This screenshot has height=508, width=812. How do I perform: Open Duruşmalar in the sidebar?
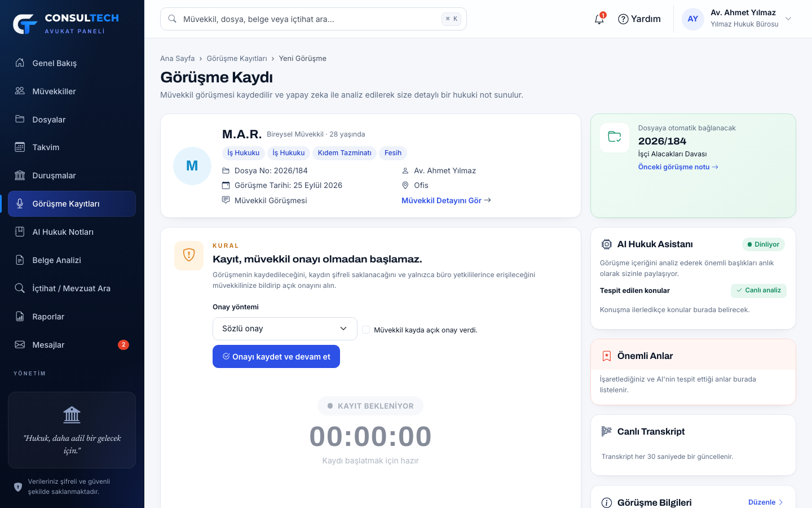[72, 176]
